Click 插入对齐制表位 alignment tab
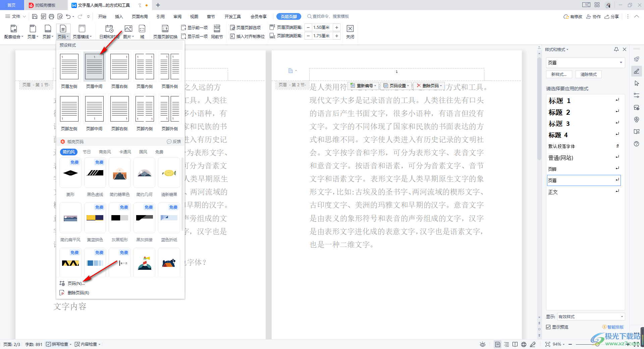Screen dimensions: 644x349 pos(247,36)
